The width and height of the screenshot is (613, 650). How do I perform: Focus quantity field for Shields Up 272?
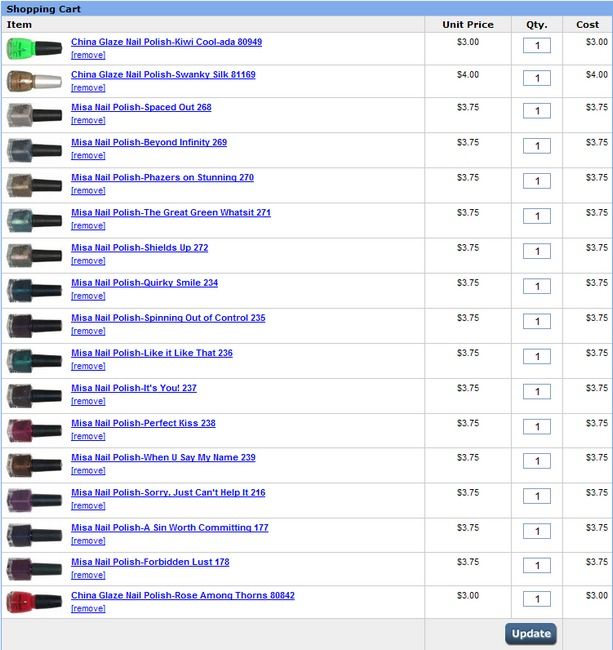point(537,251)
